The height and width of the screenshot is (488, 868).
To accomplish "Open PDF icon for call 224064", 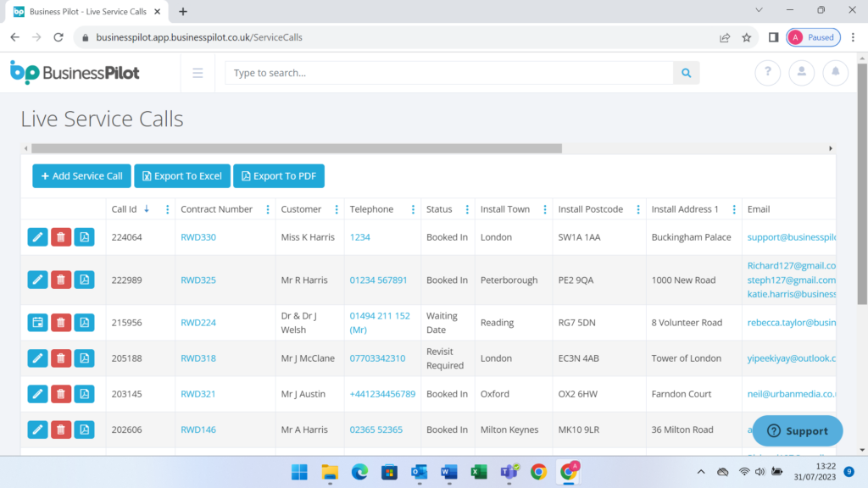I will 84,237.
